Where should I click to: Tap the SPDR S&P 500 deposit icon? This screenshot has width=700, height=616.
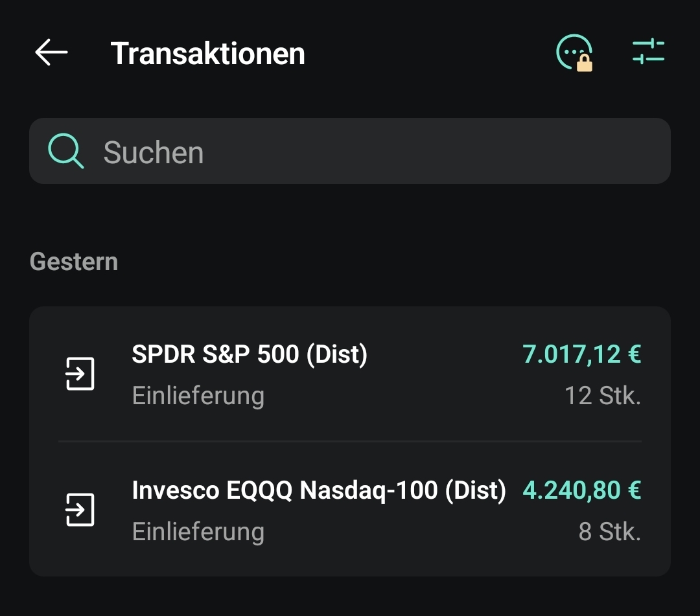click(80, 374)
